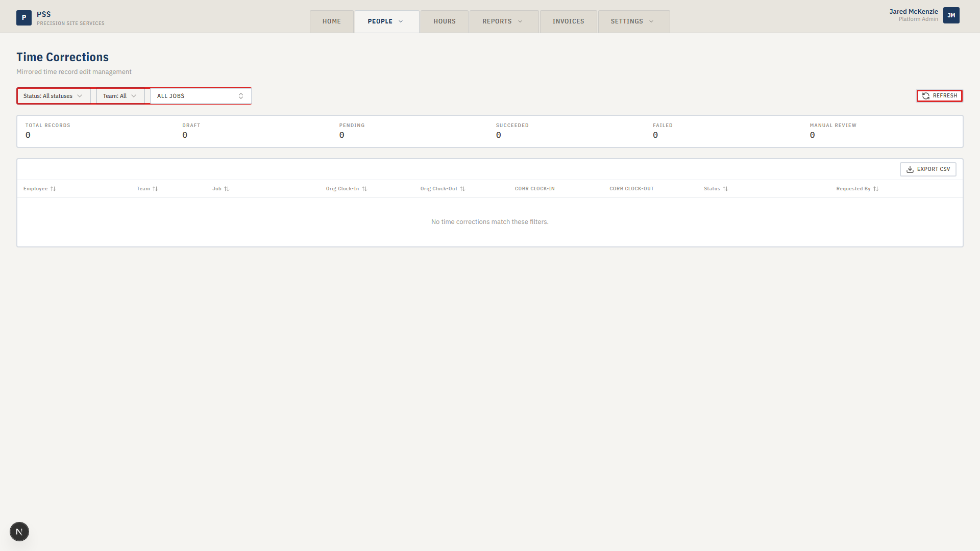This screenshot has width=980, height=551.
Task: Click the Corr Clock-In column header
Action: click(x=534, y=189)
